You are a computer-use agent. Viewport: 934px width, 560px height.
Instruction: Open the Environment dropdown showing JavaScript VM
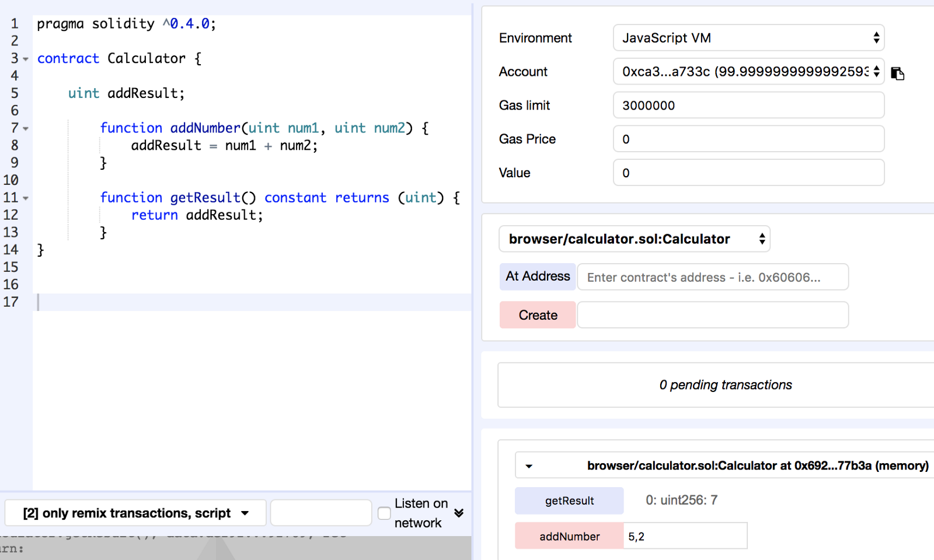[x=748, y=38]
